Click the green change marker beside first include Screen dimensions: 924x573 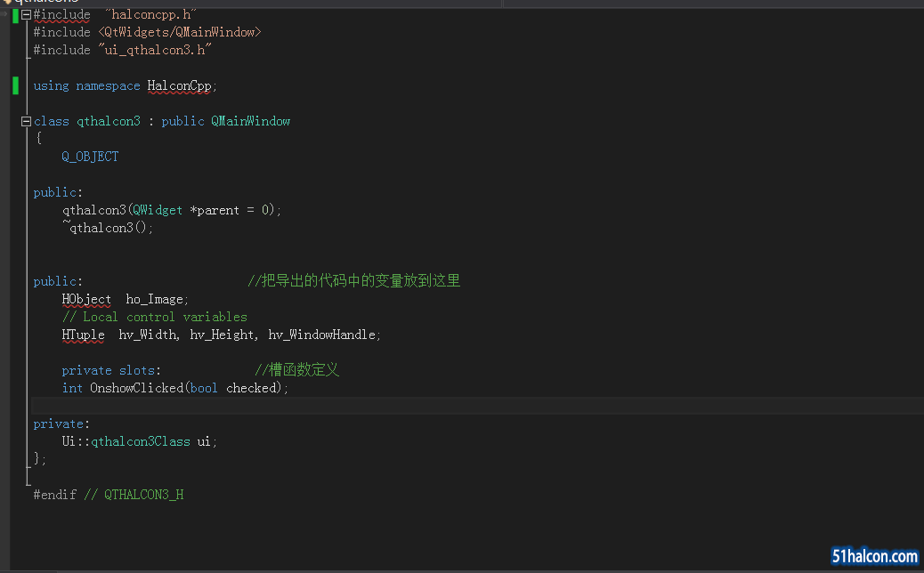click(x=15, y=15)
